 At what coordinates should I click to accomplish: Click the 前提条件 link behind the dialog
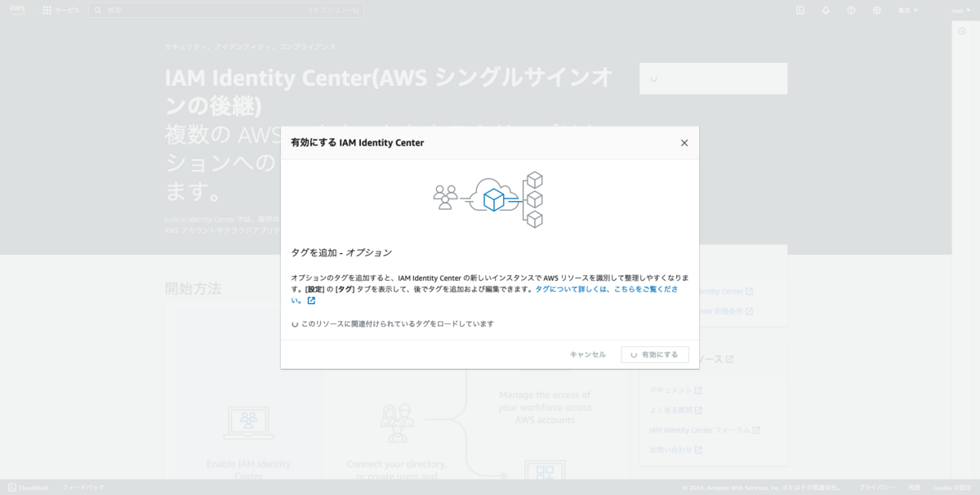click(721, 311)
